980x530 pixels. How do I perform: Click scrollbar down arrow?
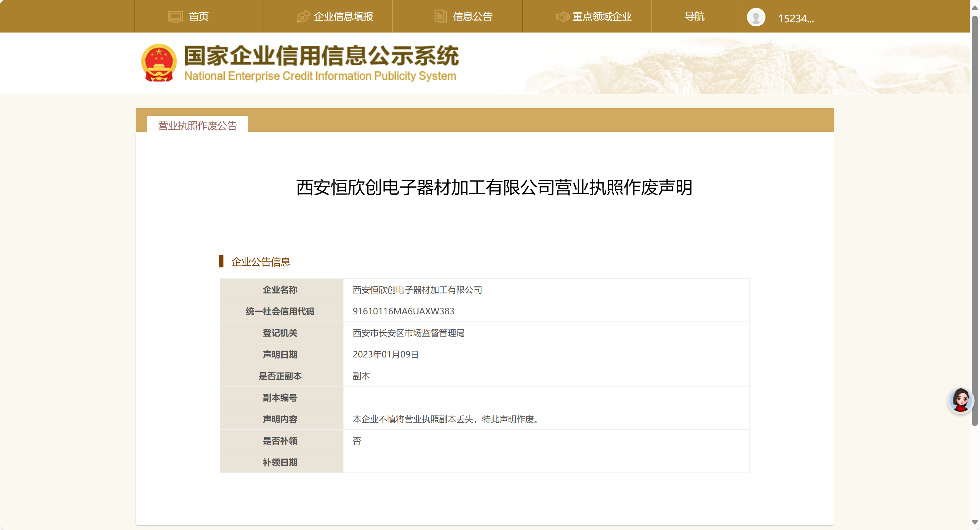pyautogui.click(x=975, y=522)
